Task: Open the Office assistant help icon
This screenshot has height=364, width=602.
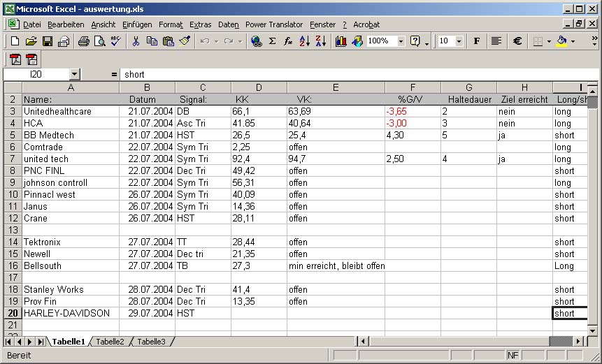Action: pyautogui.click(x=415, y=41)
